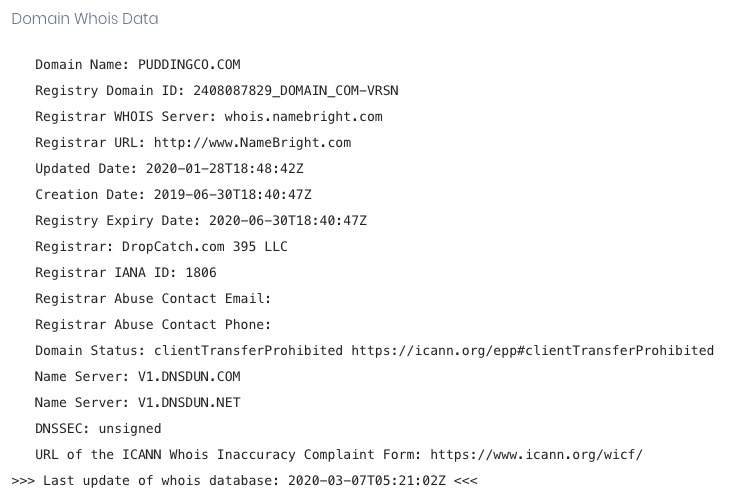Click the DNSSEC unsigned line
This screenshot has width=740, height=503.
[x=98, y=429]
